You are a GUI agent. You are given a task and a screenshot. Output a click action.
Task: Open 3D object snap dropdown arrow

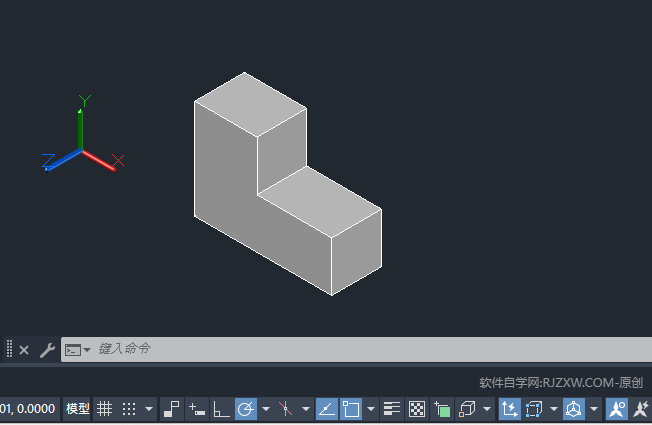point(487,409)
